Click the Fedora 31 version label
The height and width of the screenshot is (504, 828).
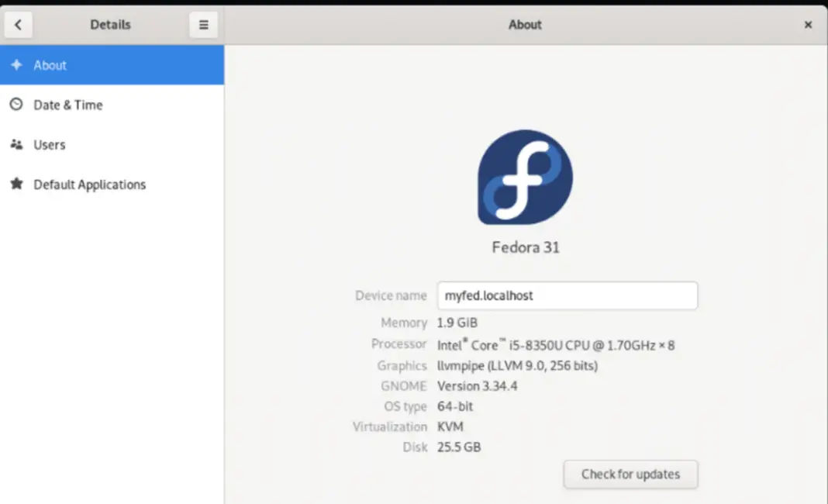pyautogui.click(x=525, y=247)
